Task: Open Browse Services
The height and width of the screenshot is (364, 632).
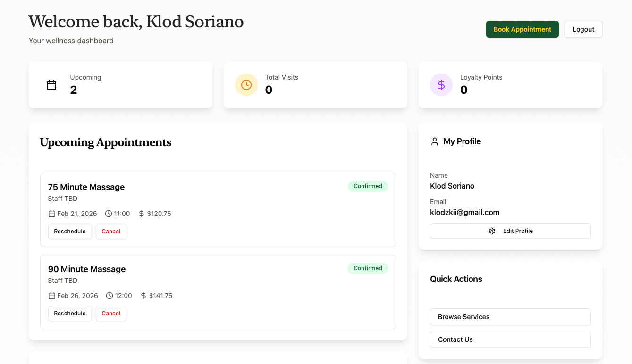Action: click(x=510, y=317)
